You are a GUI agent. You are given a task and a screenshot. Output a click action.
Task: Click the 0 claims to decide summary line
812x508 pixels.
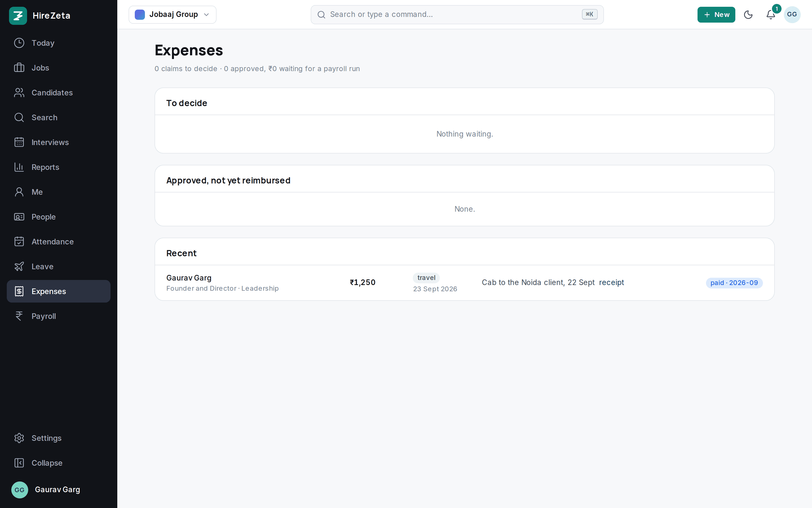(x=257, y=69)
